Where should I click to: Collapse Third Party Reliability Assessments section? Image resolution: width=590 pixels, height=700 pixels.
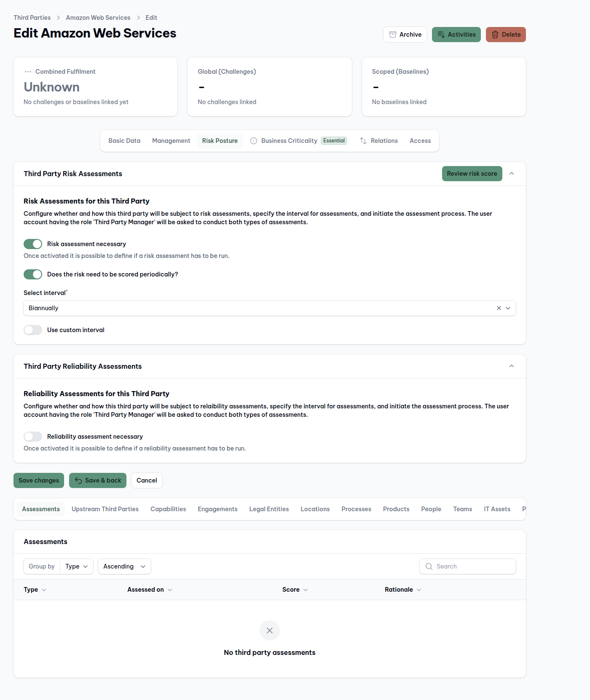pyautogui.click(x=512, y=366)
